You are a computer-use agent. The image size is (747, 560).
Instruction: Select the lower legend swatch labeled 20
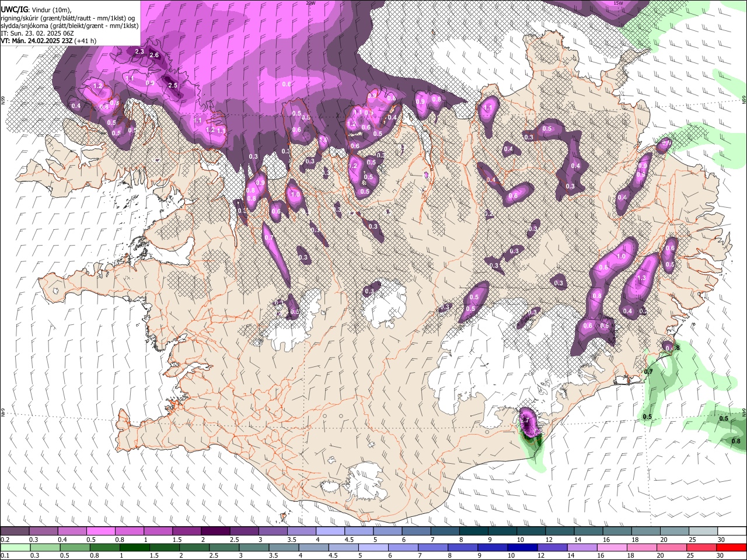click(x=672, y=547)
